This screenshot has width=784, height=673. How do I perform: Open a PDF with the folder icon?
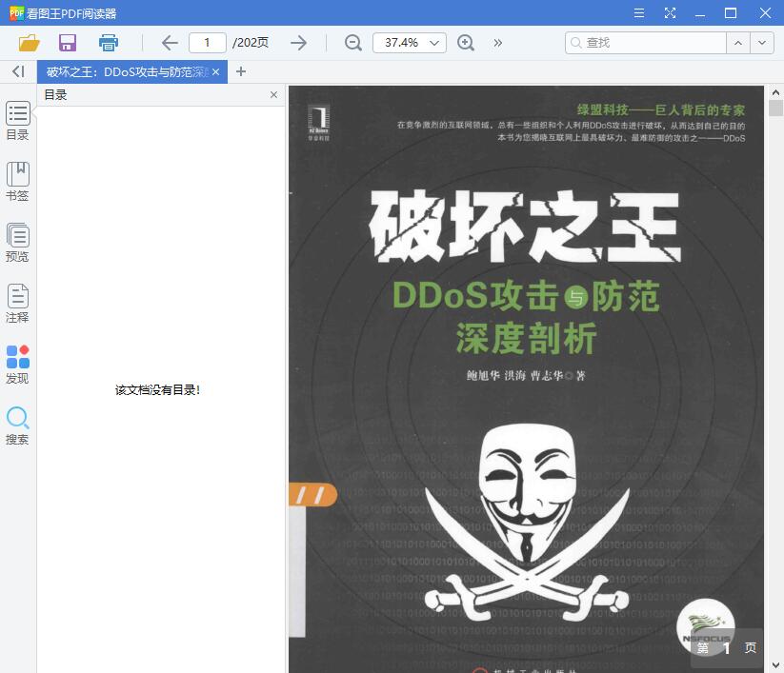pyautogui.click(x=29, y=43)
